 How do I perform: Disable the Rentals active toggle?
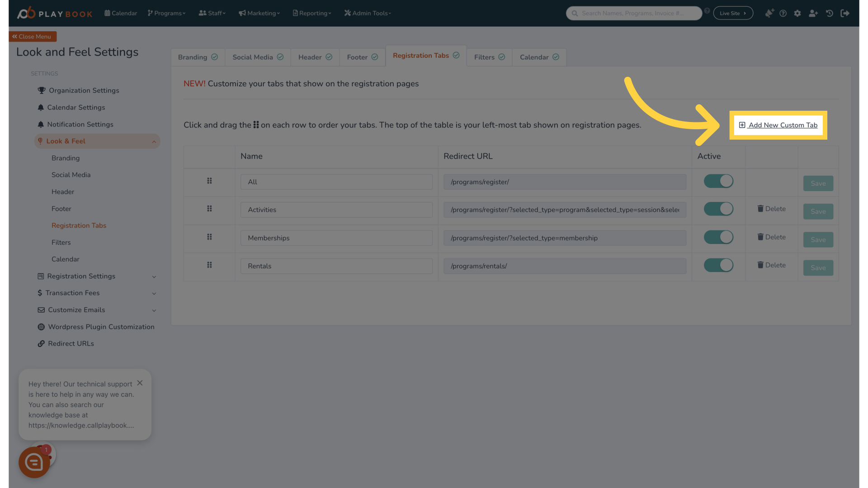click(718, 266)
